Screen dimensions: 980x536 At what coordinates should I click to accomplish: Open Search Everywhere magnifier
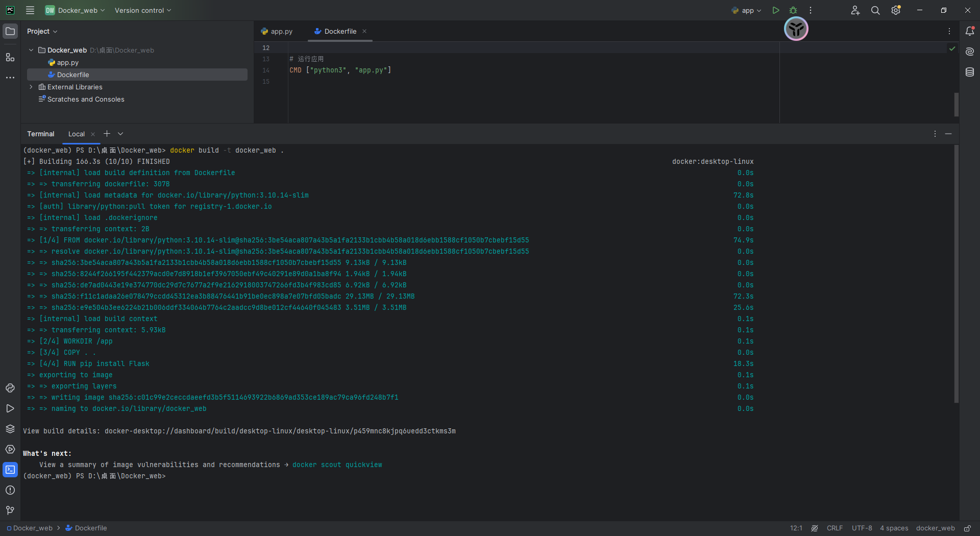tap(875, 10)
